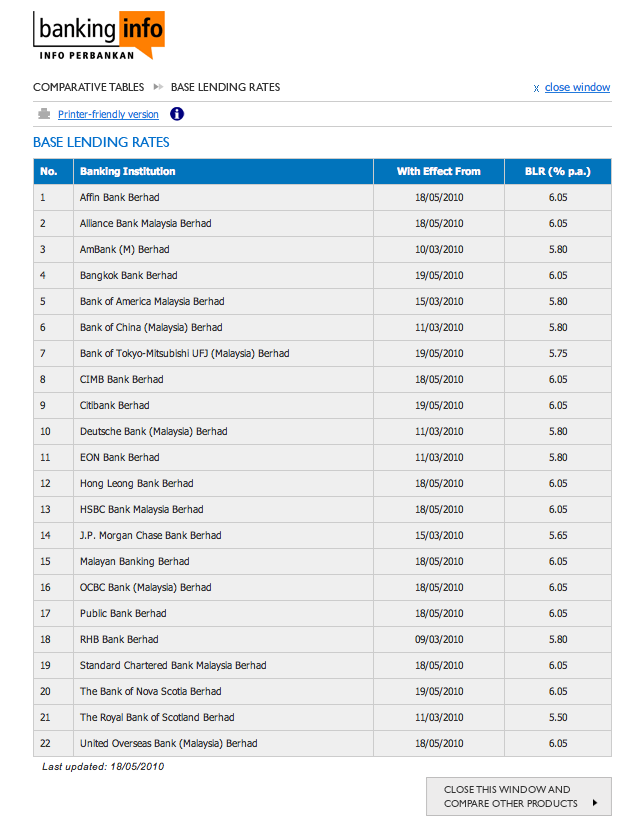Click the COMPARATIVE TABLES breadcrumb

point(89,87)
